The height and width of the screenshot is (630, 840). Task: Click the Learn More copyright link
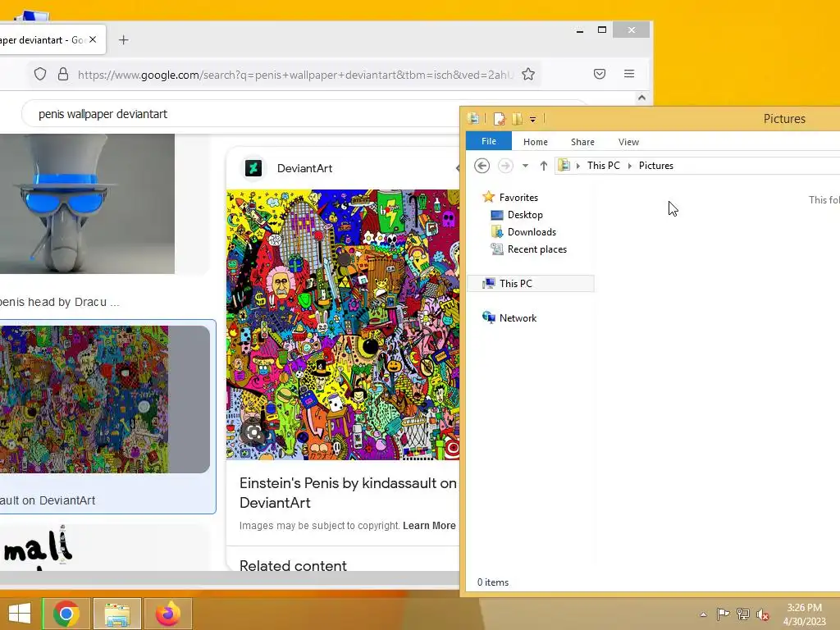click(x=429, y=526)
